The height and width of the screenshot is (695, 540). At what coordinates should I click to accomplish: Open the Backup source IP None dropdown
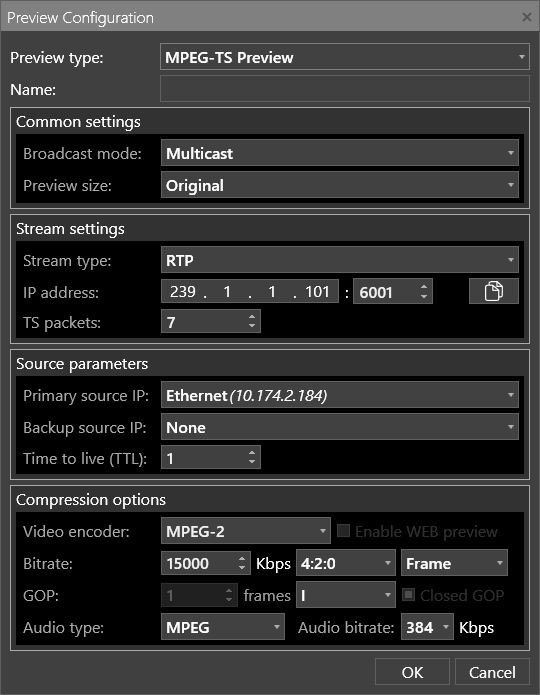pyautogui.click(x=340, y=427)
